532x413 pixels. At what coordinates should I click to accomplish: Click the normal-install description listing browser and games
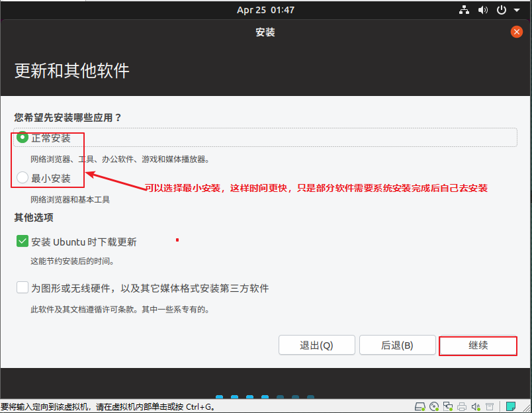120,159
